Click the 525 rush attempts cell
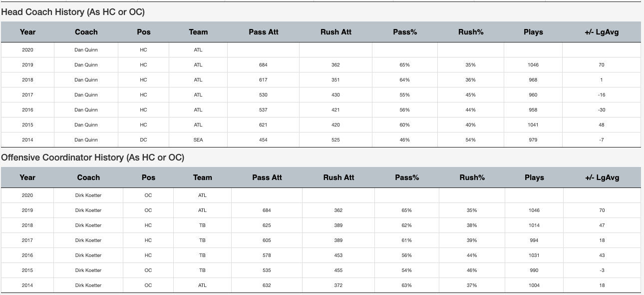This screenshot has width=644, height=295. click(335, 140)
